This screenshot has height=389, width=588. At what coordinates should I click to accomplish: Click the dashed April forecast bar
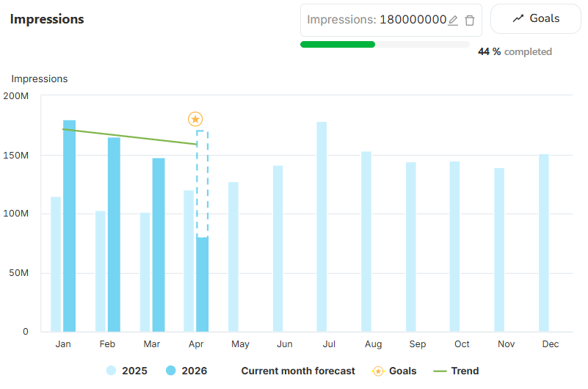click(202, 183)
